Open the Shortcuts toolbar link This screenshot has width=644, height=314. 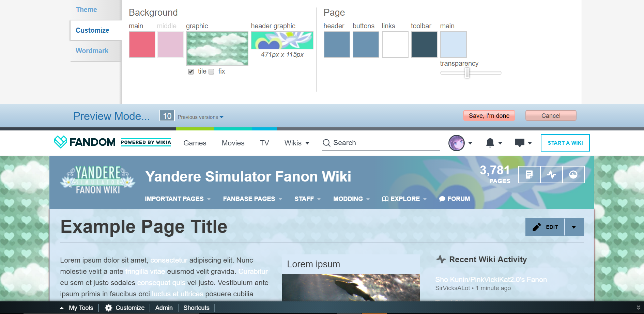196,308
